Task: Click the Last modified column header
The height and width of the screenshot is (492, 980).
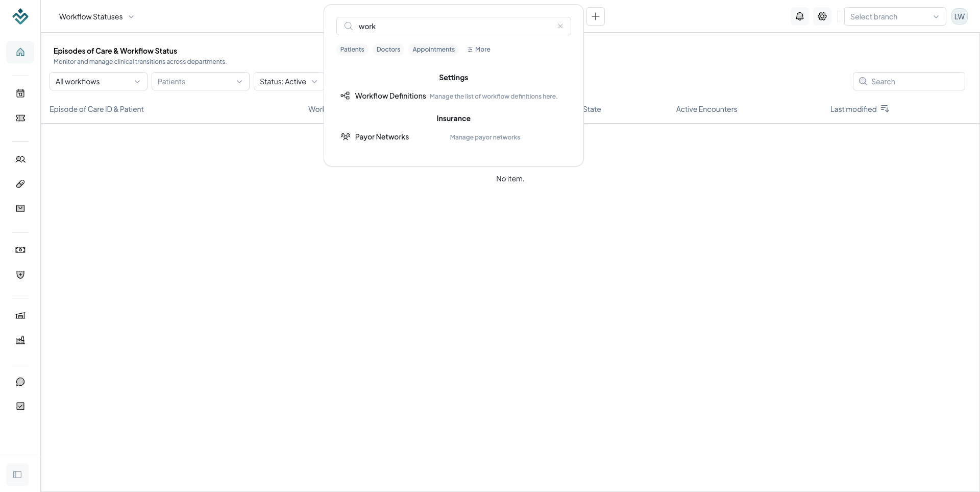Action: [x=853, y=109]
